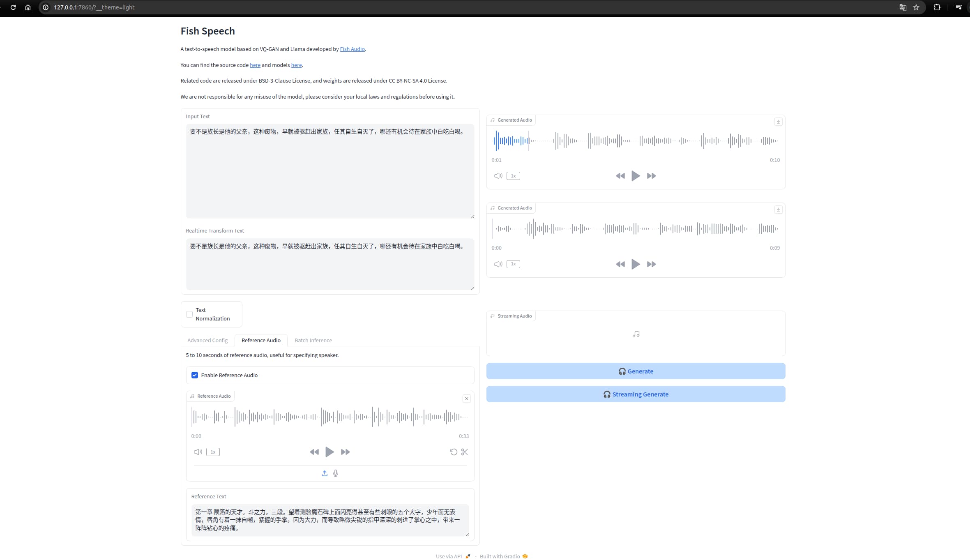The image size is (970, 560).
Task: Click the download icon for Generated Audio
Action: (778, 121)
